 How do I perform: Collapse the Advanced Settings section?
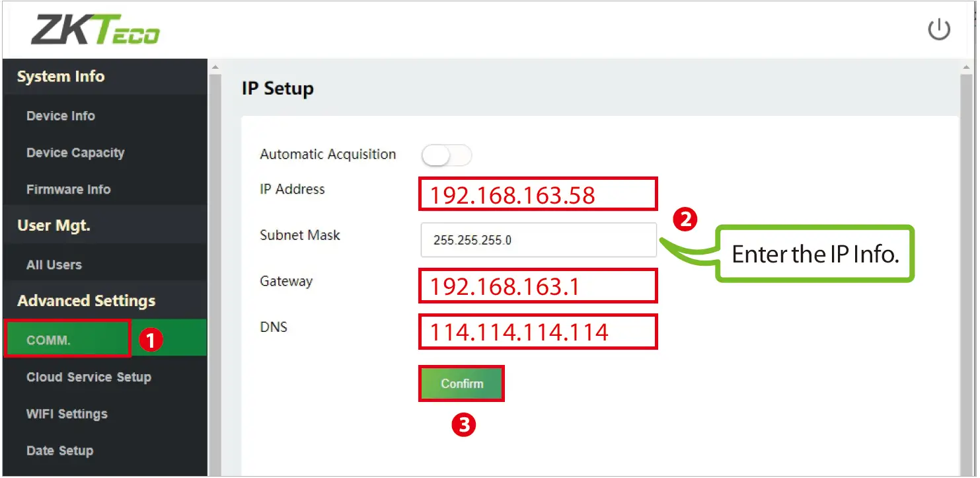[x=87, y=301]
